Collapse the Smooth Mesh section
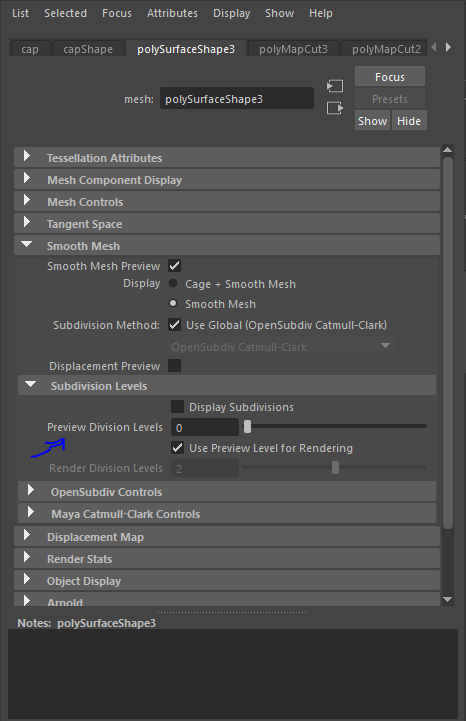This screenshot has height=721, width=466. [x=227, y=246]
